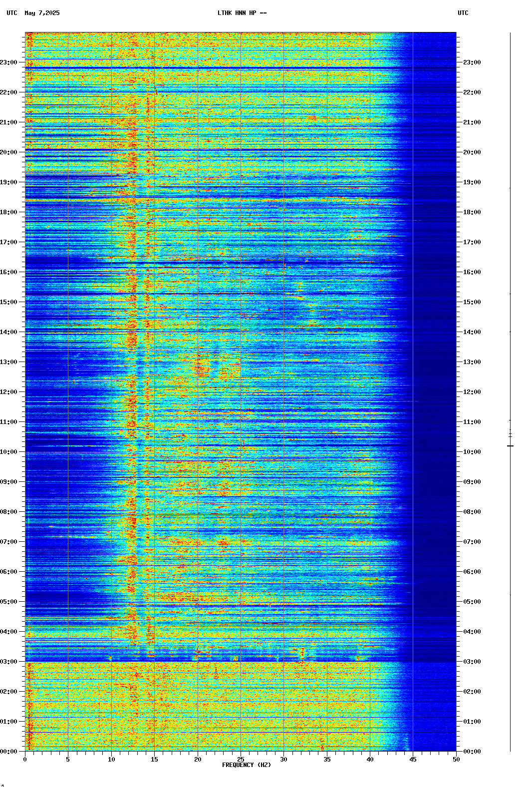The width and height of the screenshot is (532, 791).
Task: Select the 10 Hz tick label on the frequency axis
Action: [x=111, y=760]
